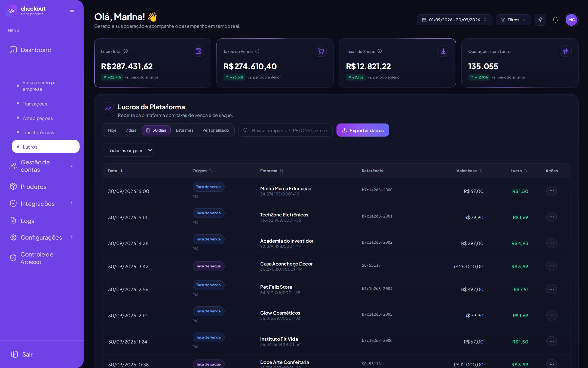This screenshot has height=368, width=588.
Task: Expand Gestão de contas menu
Action: (42, 166)
